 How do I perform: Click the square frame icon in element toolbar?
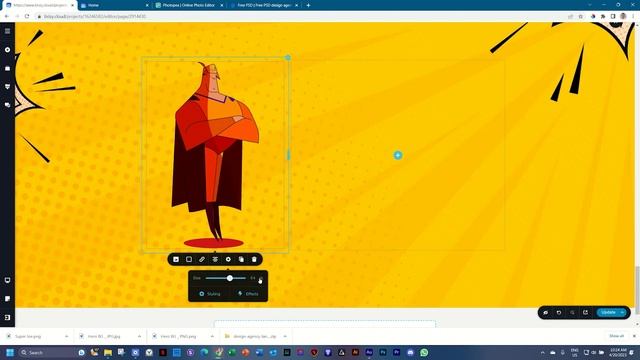pos(189,259)
